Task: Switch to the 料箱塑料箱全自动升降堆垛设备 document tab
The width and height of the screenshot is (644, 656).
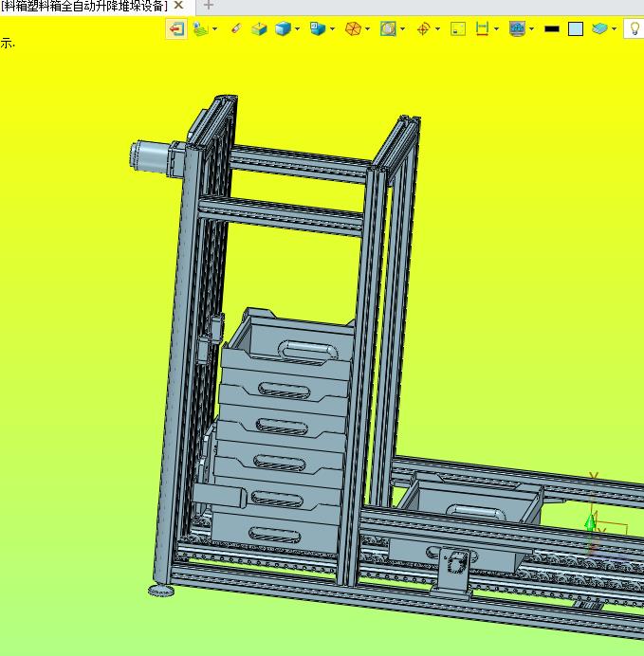Action: point(83,6)
